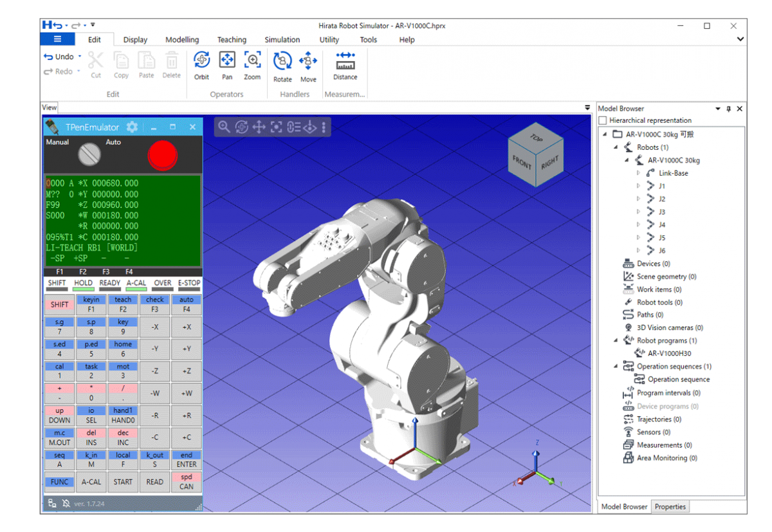This screenshot has height=532, width=772.
Task: Open the blue application menu button
Action: [57, 39]
